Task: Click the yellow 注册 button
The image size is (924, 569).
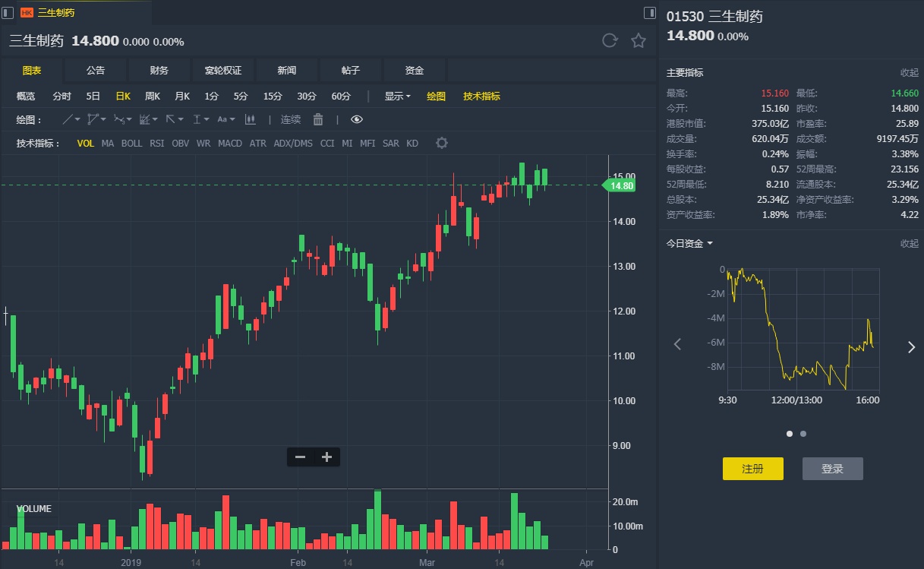Action: tap(752, 469)
